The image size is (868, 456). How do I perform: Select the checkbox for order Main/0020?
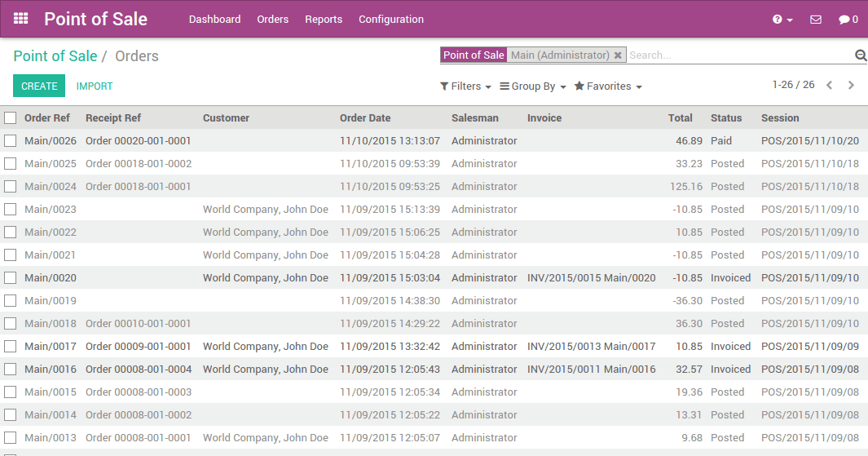pos(11,277)
